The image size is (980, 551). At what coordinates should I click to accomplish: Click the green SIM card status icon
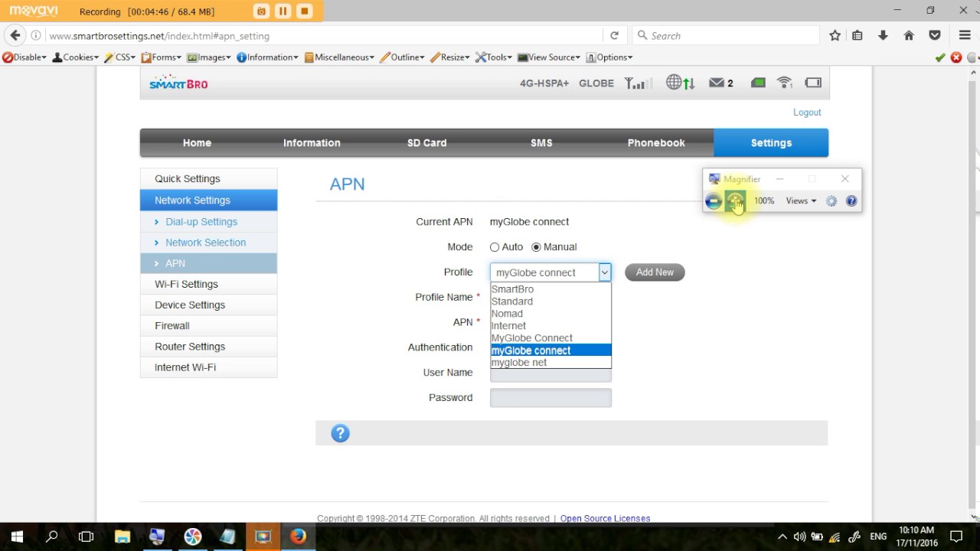(758, 83)
